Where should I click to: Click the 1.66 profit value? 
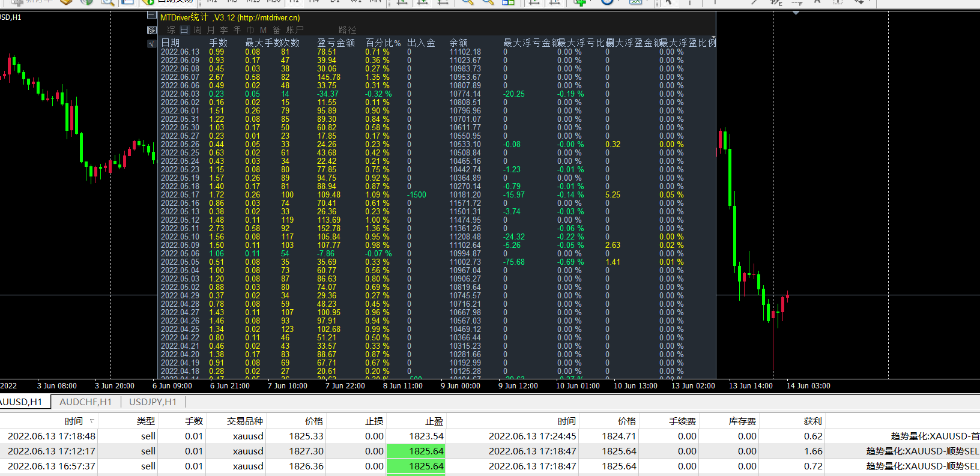[x=814, y=451]
